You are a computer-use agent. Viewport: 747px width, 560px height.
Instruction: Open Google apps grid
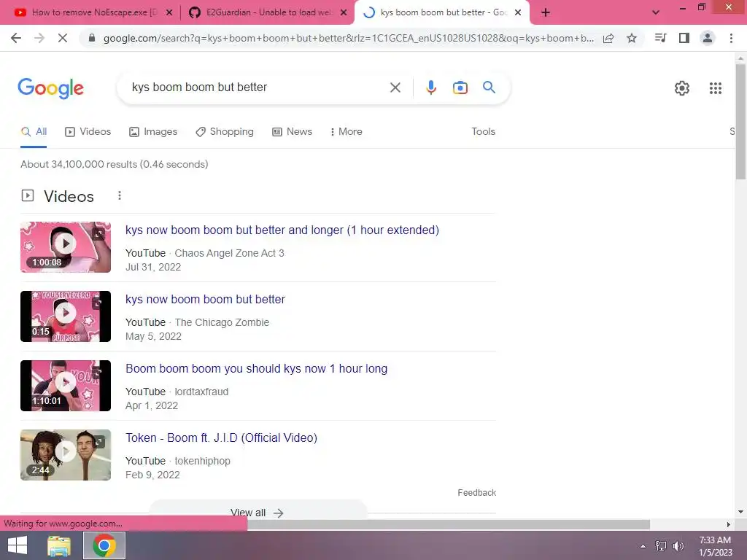pos(716,88)
